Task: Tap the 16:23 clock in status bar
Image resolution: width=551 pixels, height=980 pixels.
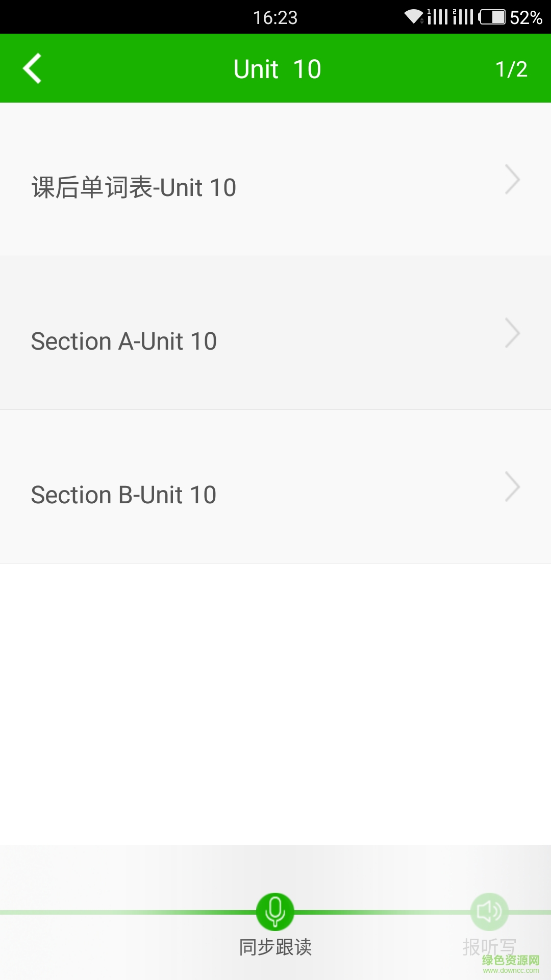Action: (275, 17)
